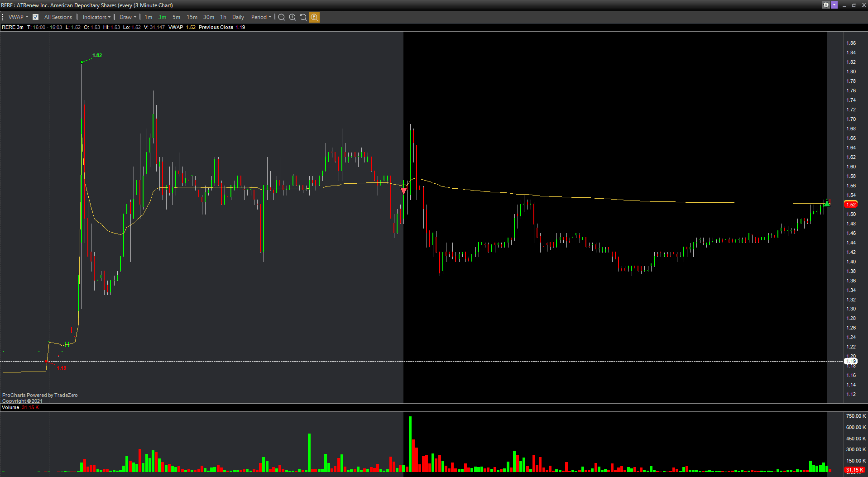The width and height of the screenshot is (868, 477).
Task: Click the 1.70 price axis label
Action: 851,119
